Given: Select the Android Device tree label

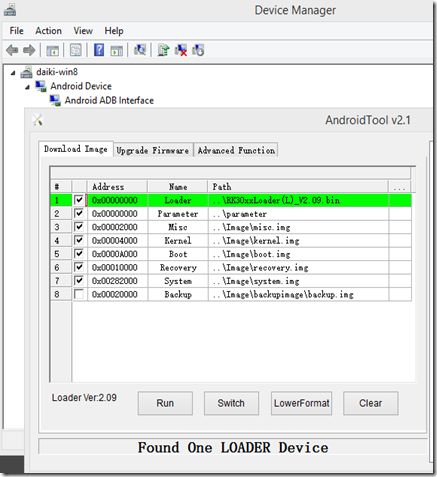Looking at the screenshot, I should point(81,86).
